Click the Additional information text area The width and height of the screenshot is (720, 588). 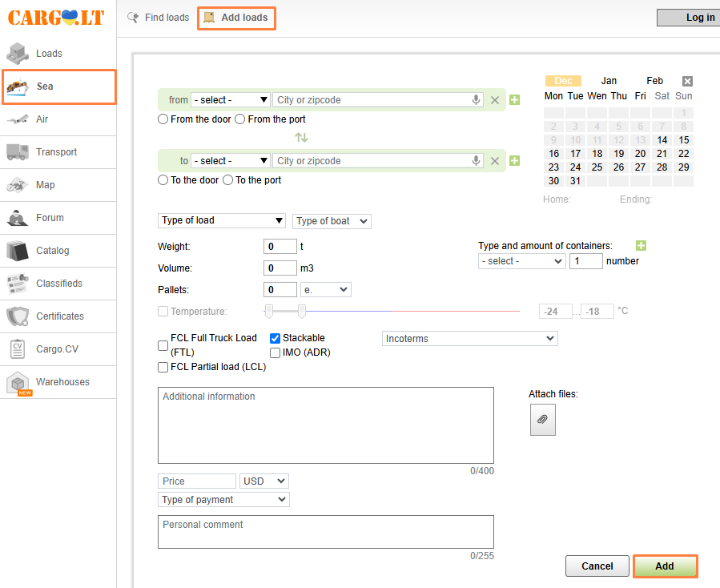[325, 425]
